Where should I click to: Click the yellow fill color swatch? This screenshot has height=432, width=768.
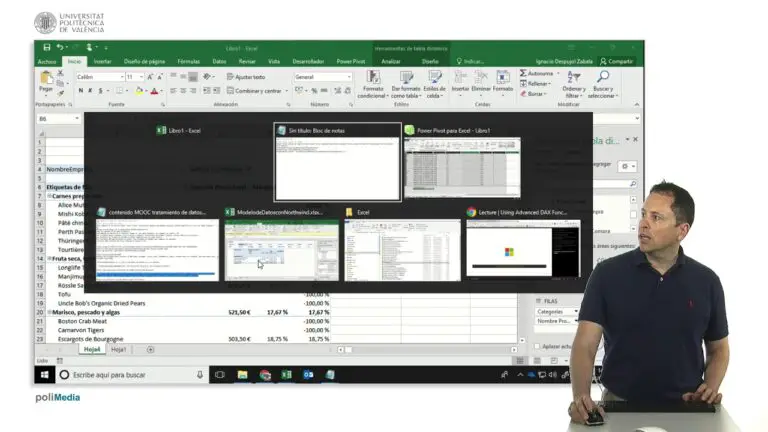[x=139, y=91]
